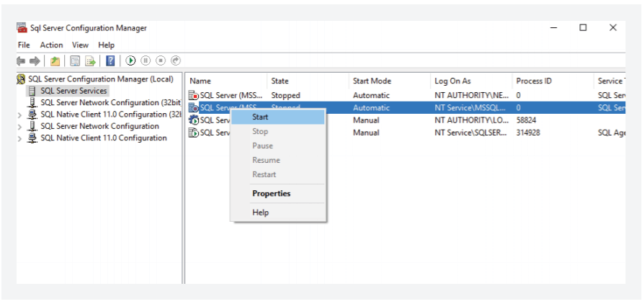Open the Help menu in the menu bar
Image resolution: width=644 pixels, height=304 pixels.
tap(107, 45)
